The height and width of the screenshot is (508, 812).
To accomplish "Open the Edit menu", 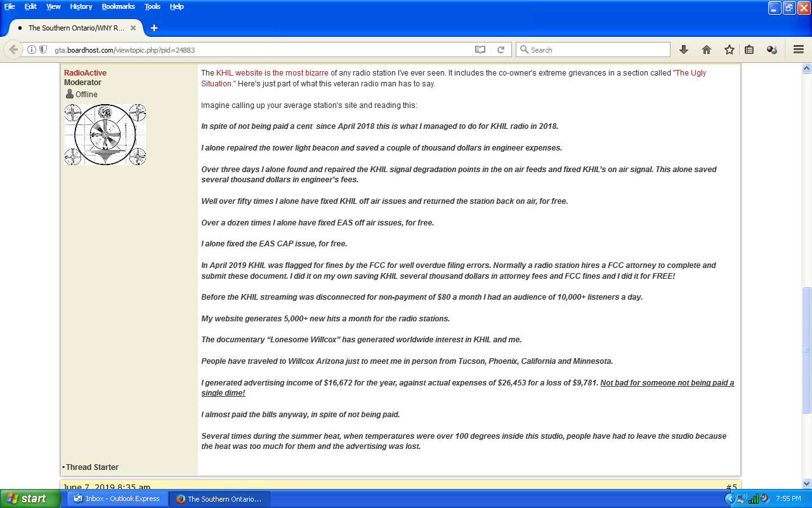I will point(30,6).
